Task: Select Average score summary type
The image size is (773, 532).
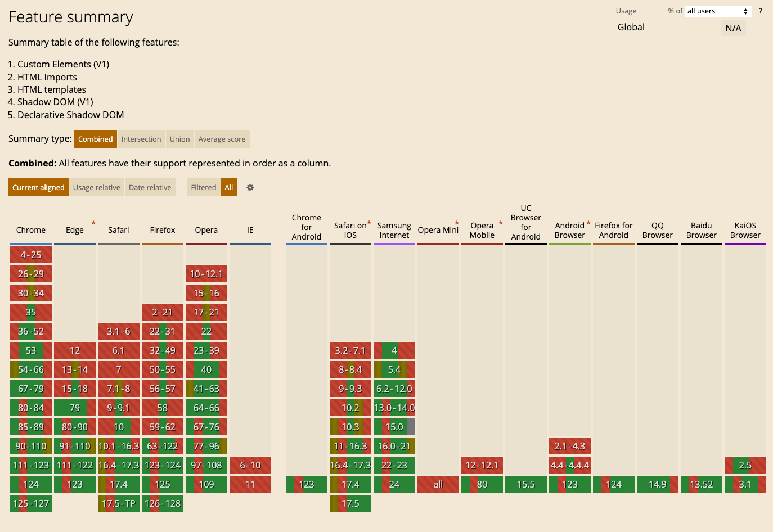Action: click(222, 139)
